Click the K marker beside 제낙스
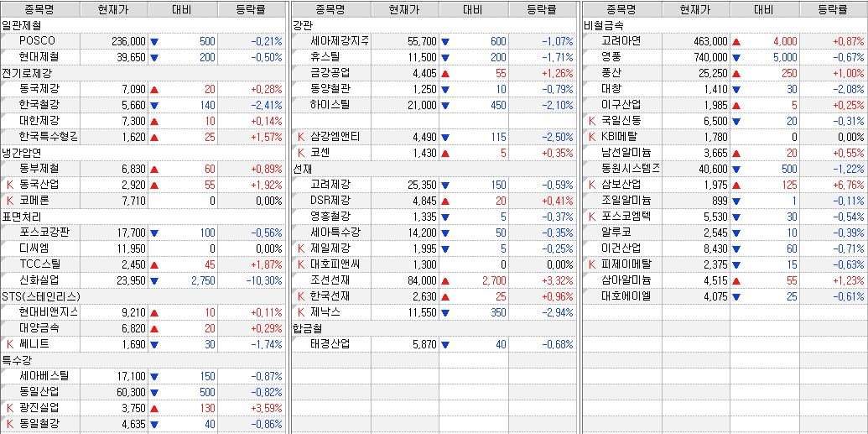Image resolution: width=868 pixels, height=434 pixels. pyautogui.click(x=301, y=312)
